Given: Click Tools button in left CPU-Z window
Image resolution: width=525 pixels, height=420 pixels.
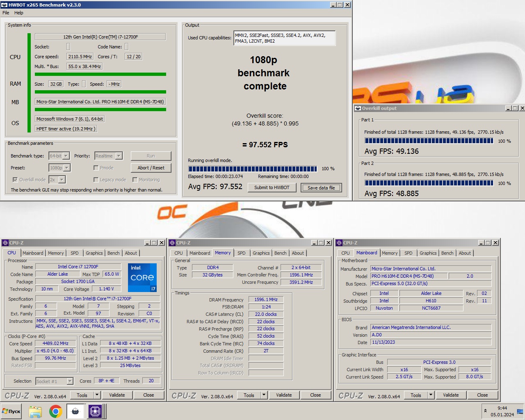Looking at the screenshot, I should click(82, 395).
